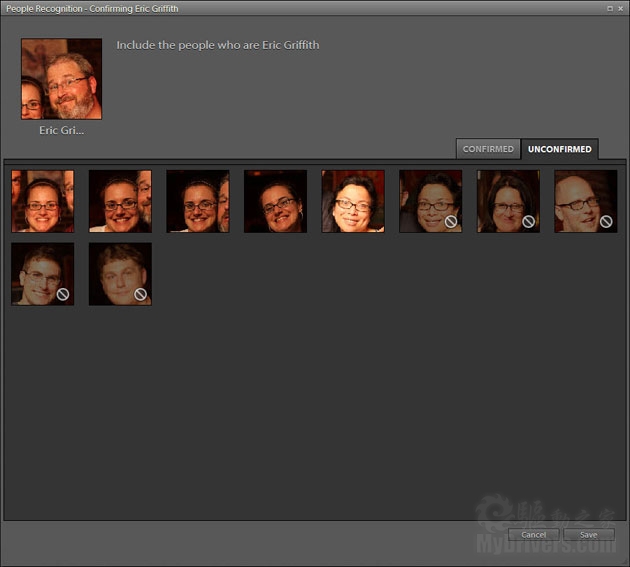Click the face in the first second-row thumbnail
Screen dimensions: 630x567
[x=39, y=271]
